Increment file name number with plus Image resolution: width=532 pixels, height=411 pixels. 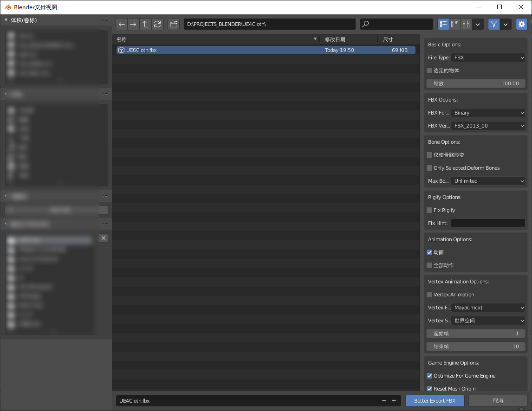[x=394, y=401]
